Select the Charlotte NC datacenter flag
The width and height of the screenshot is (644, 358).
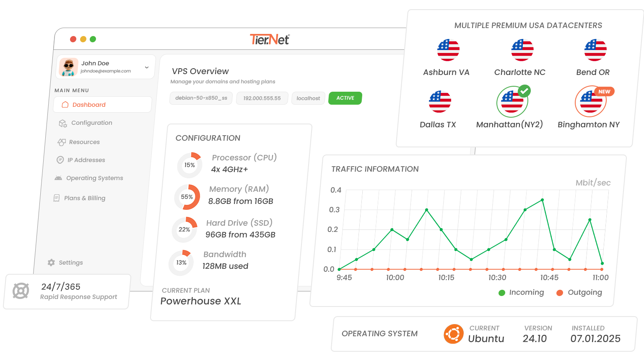(522, 50)
